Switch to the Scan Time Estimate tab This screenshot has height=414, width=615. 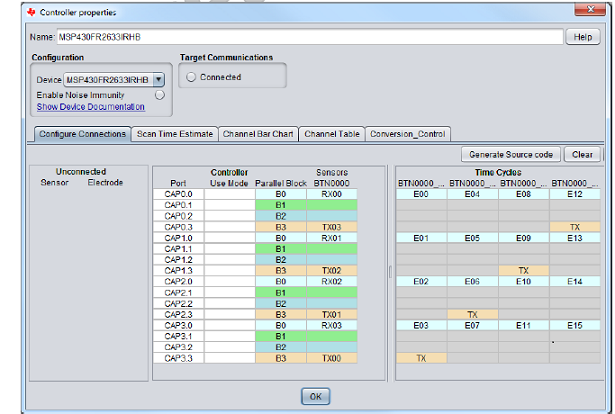pos(174,133)
